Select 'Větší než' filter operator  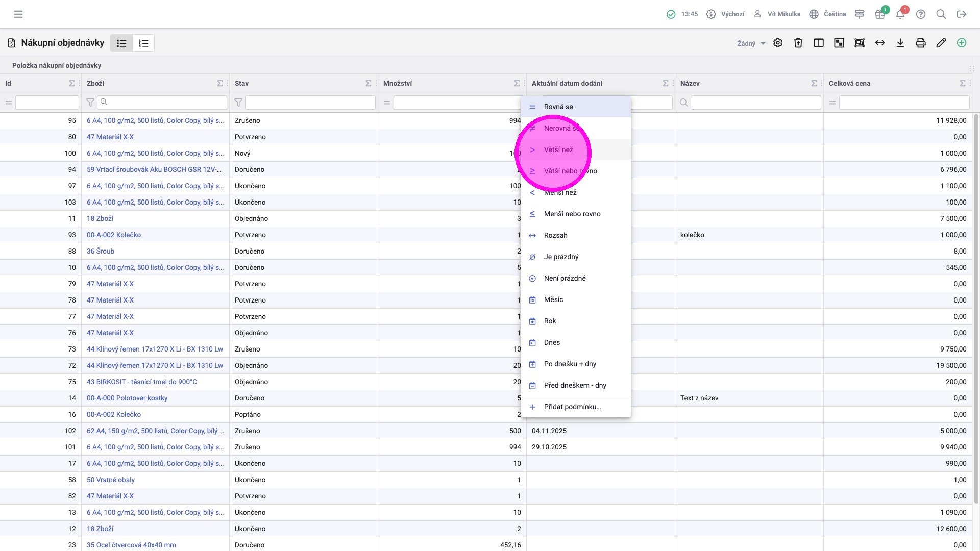pyautogui.click(x=558, y=149)
